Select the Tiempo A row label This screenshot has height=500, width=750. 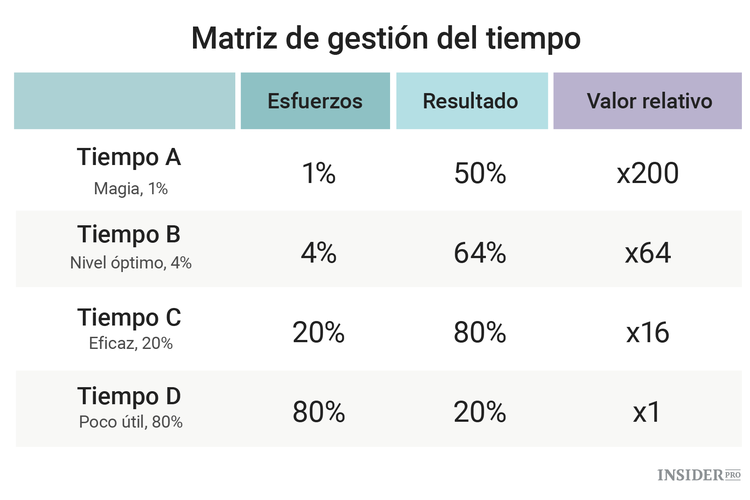pyautogui.click(x=129, y=157)
